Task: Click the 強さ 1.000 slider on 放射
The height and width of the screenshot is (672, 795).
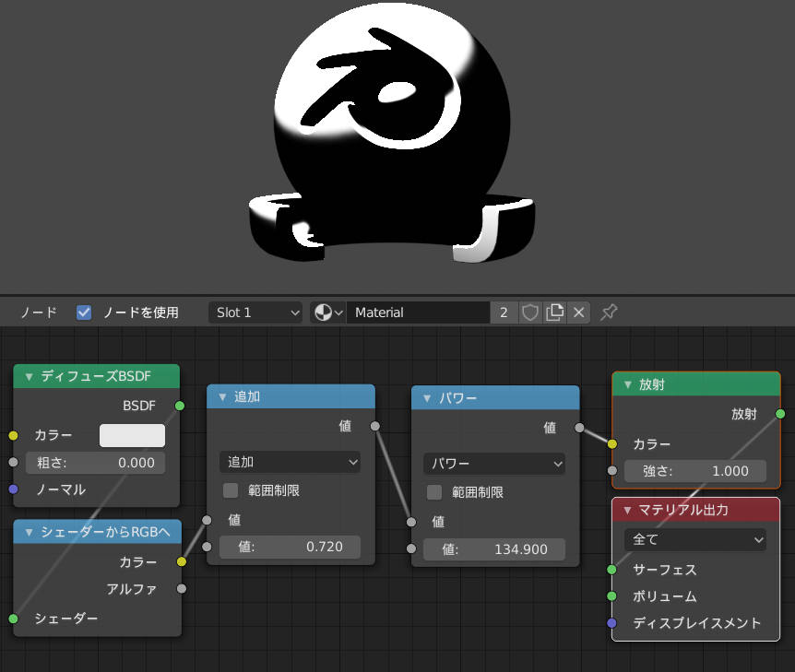Action: pyautogui.click(x=695, y=471)
